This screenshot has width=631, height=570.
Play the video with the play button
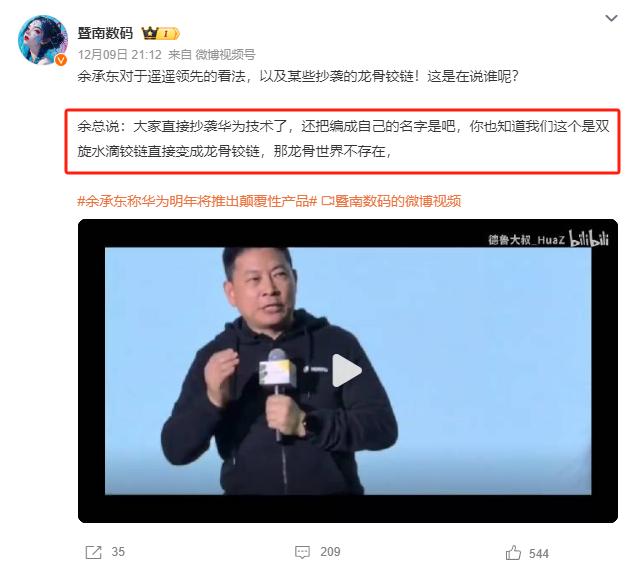346,370
